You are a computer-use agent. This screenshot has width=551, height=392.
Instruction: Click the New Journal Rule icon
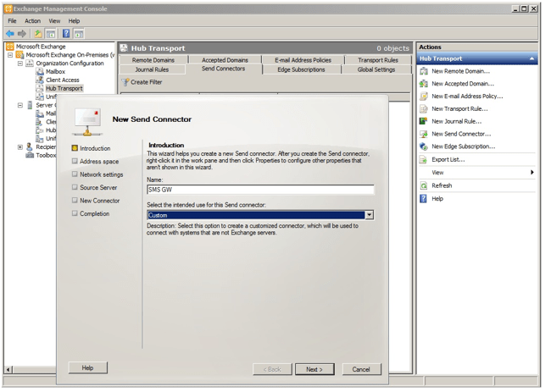pos(424,121)
